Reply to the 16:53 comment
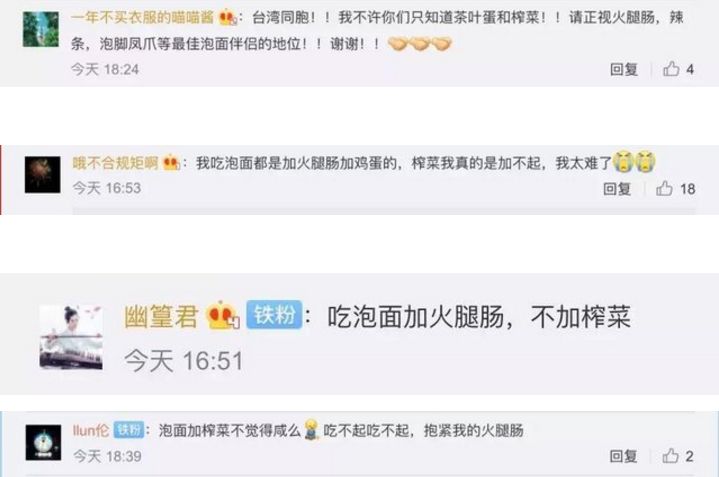This screenshot has height=477, width=719. (x=617, y=189)
